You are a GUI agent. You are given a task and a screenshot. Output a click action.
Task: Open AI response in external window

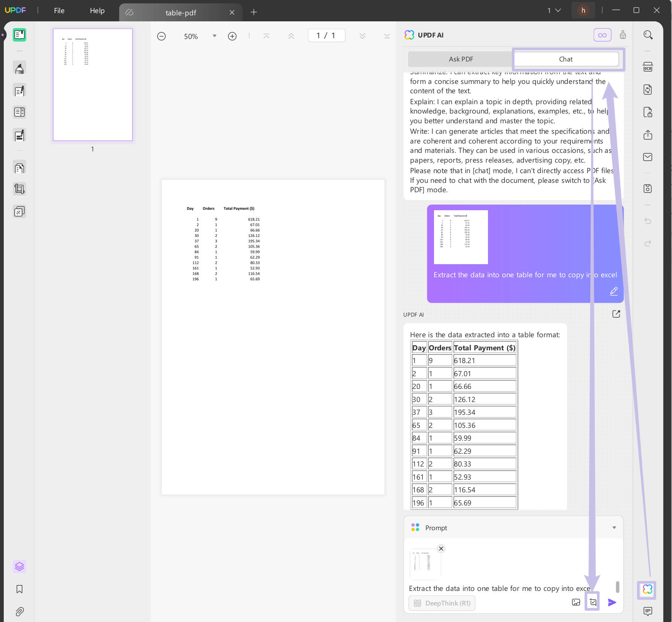click(x=616, y=314)
